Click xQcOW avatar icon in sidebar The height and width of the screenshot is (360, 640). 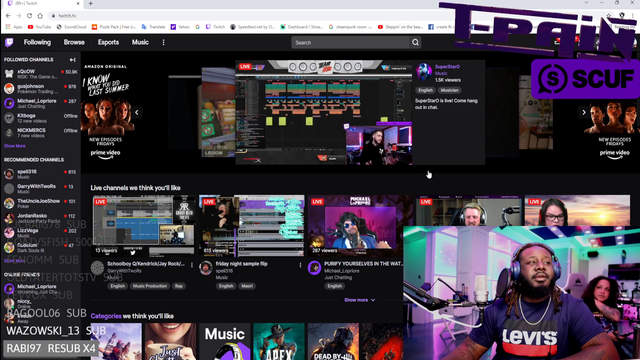tap(9, 74)
